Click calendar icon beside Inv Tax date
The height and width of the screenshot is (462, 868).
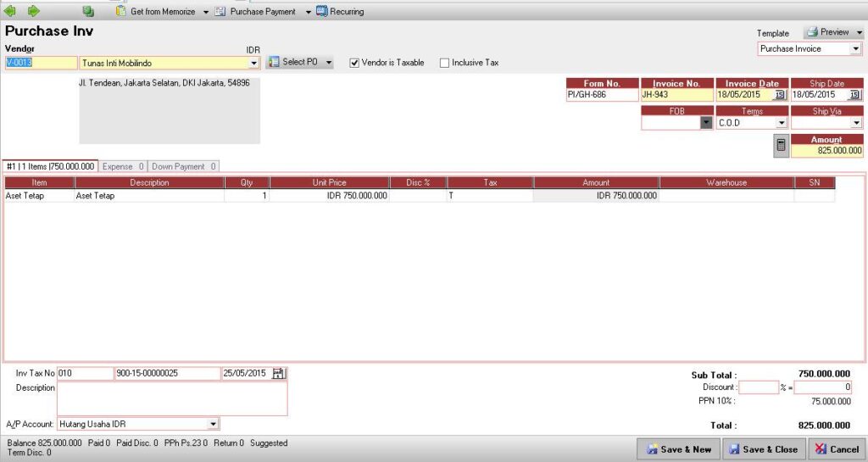coord(279,373)
